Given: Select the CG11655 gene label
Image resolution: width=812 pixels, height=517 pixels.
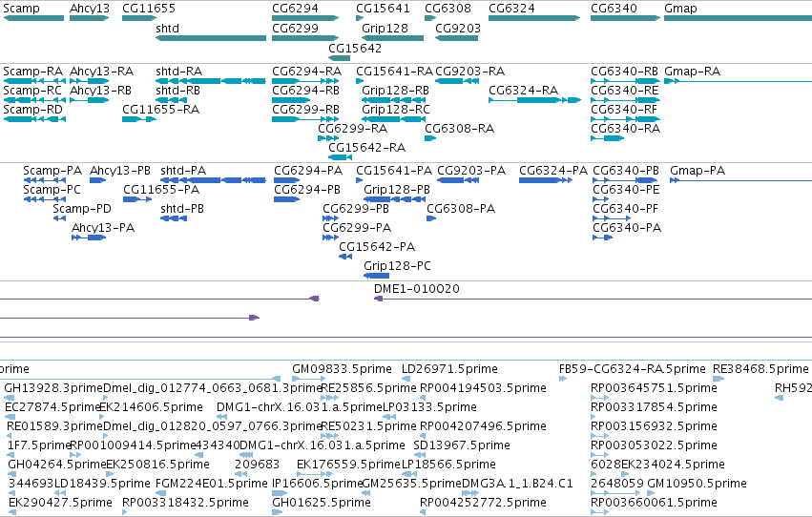Looking at the screenshot, I should (x=149, y=9).
